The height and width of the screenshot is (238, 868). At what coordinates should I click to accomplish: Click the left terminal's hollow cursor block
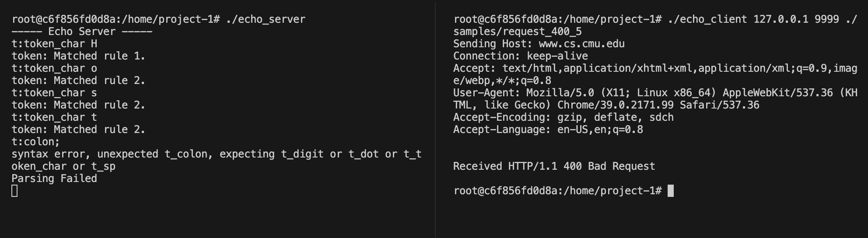[14, 191]
